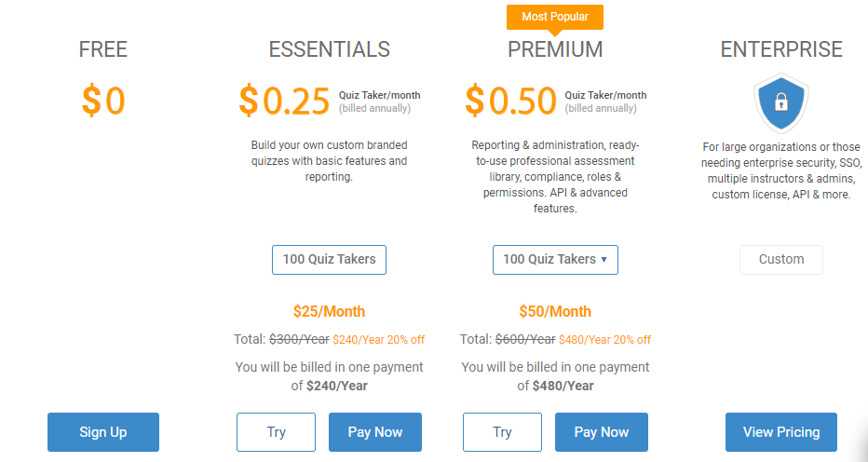Open the Premium 100 Quiz Takers dropdown

click(x=555, y=260)
